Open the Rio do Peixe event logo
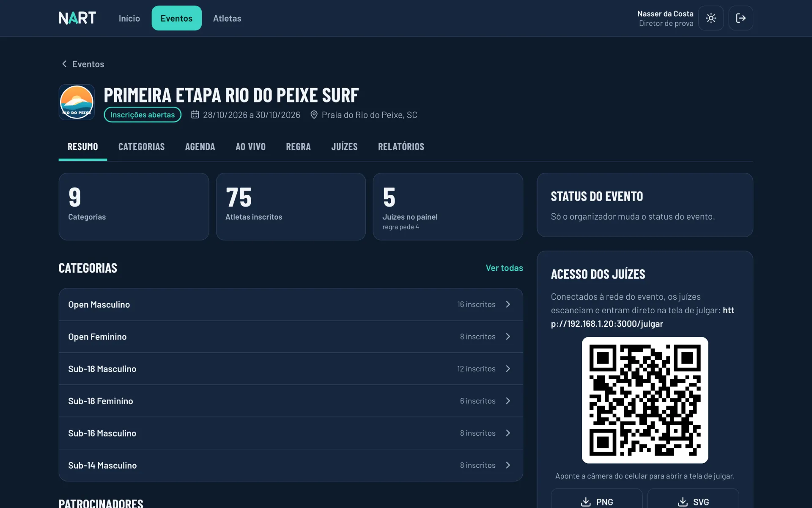The height and width of the screenshot is (508, 812). pyautogui.click(x=77, y=102)
